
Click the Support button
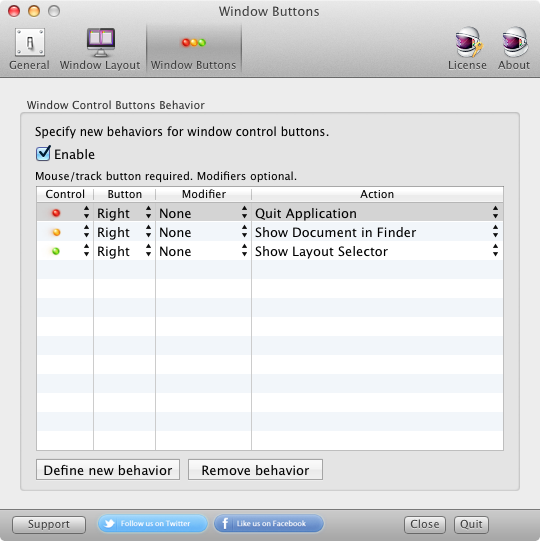(49, 524)
